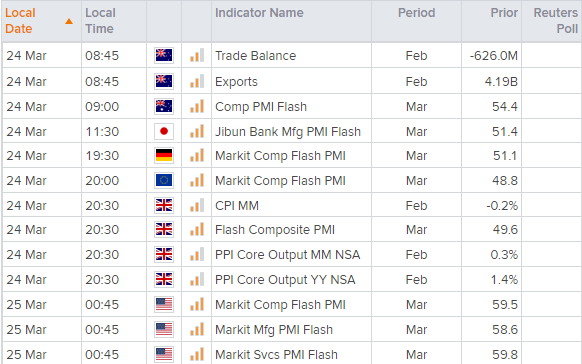The width and height of the screenshot is (582, 364).
Task: Click the Japan flag in the Jibun Bank row
Action: (164, 131)
